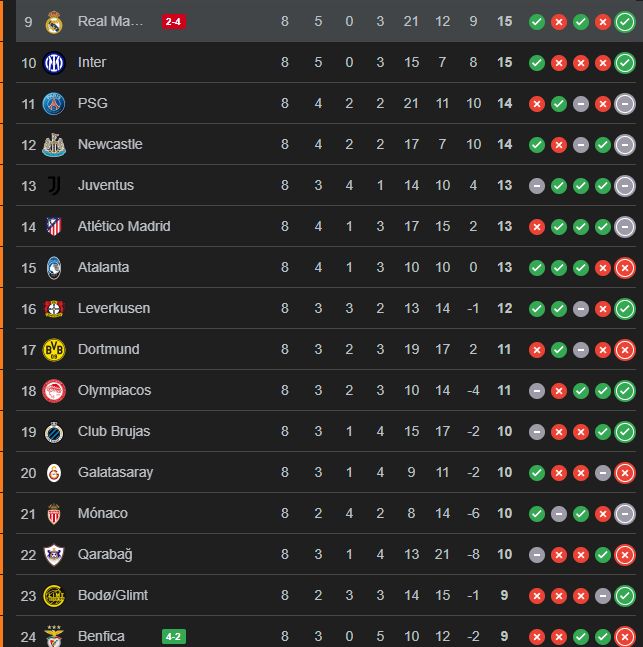
Task: Click the Benfica club crest
Action: pos(54,636)
